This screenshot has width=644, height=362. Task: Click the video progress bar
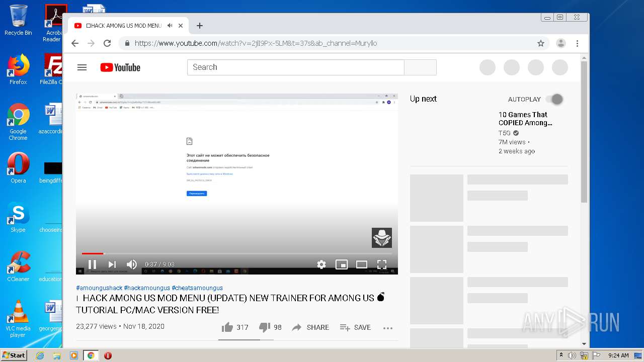point(236,253)
